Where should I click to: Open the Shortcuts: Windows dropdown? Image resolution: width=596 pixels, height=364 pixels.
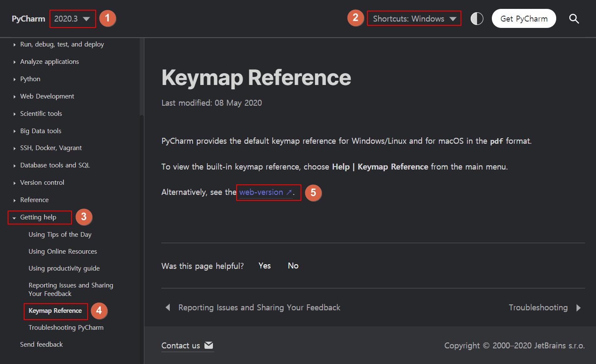(x=414, y=19)
